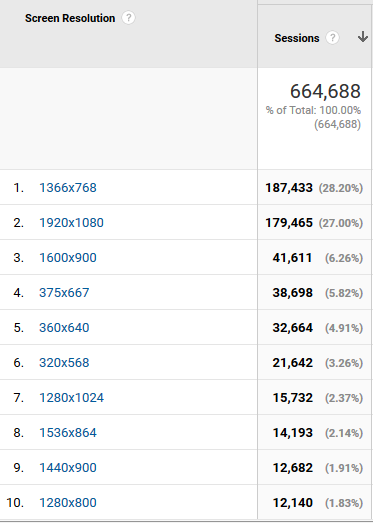
Task: Select the 1600x900 resolution link
Action: coord(68,258)
